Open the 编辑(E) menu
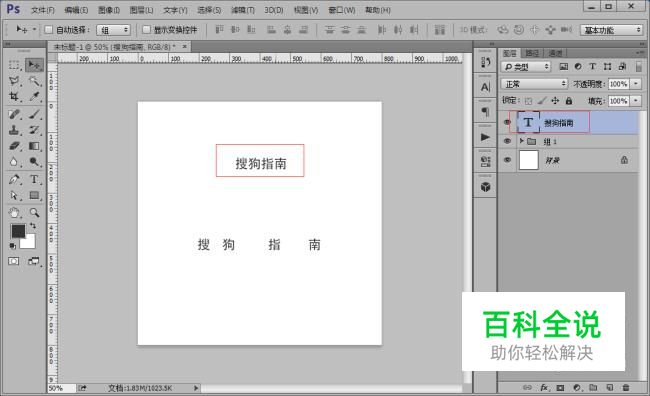This screenshot has height=396, width=650. coord(76,10)
